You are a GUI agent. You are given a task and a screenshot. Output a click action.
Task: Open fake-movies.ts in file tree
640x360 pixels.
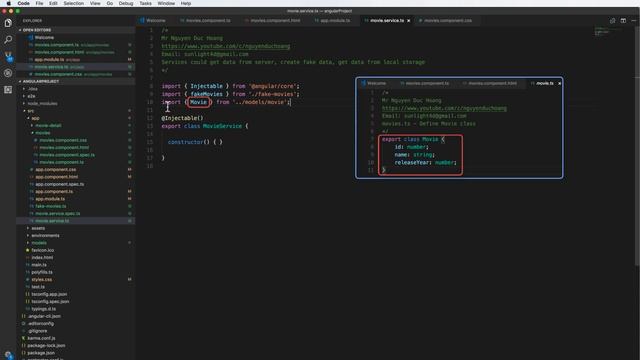[x=51, y=206]
